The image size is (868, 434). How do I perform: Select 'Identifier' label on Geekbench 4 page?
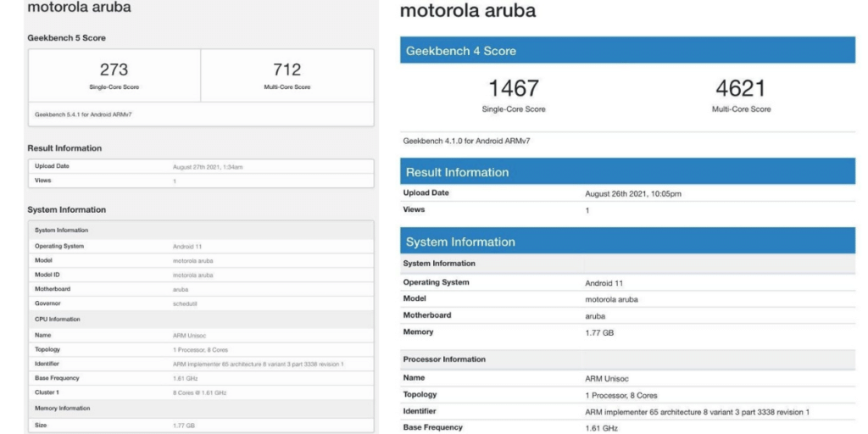[419, 411]
